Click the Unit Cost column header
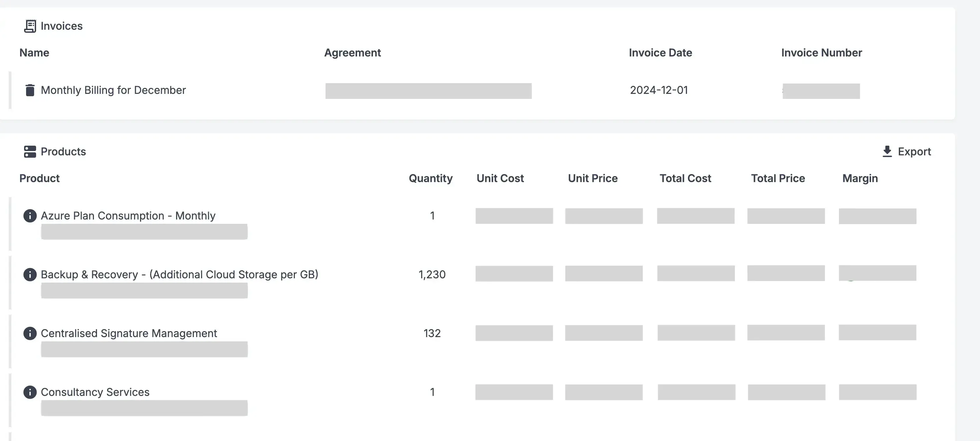The image size is (980, 441). 500,178
